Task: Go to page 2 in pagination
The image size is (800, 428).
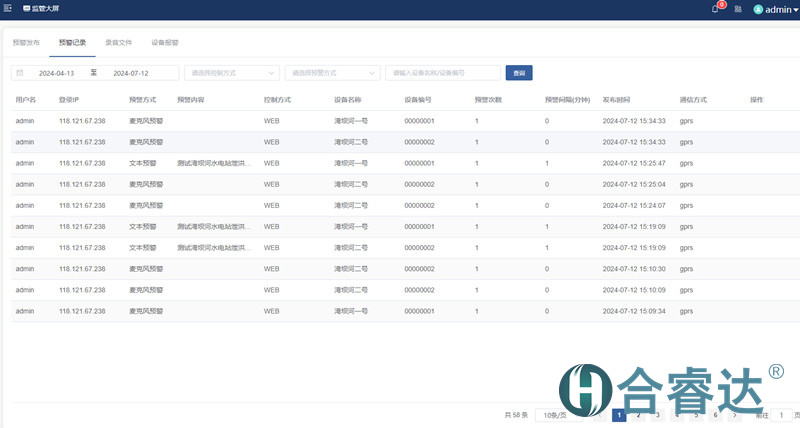Action: point(638,414)
